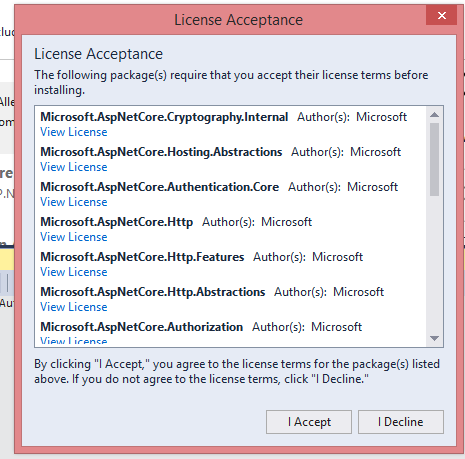This screenshot has width=465, height=459.
Task: Select the Microsoft.AspNetCore.Hosting.Abstractions package name
Action: click(x=161, y=152)
